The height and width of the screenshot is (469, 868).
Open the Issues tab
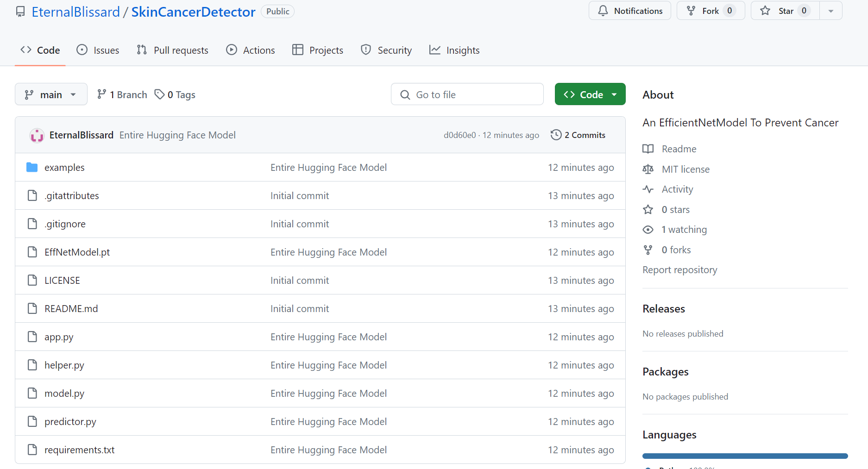pyautogui.click(x=98, y=50)
